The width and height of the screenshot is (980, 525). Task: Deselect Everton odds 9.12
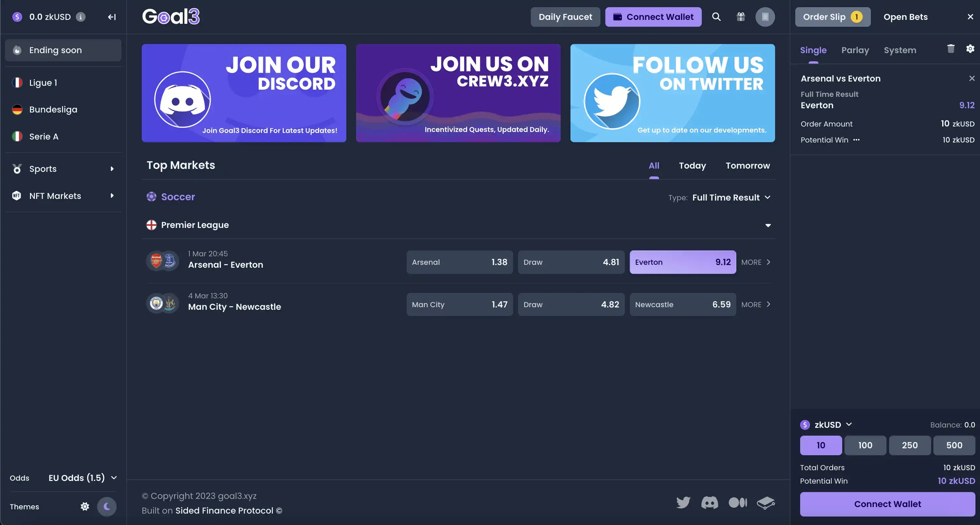pos(683,262)
